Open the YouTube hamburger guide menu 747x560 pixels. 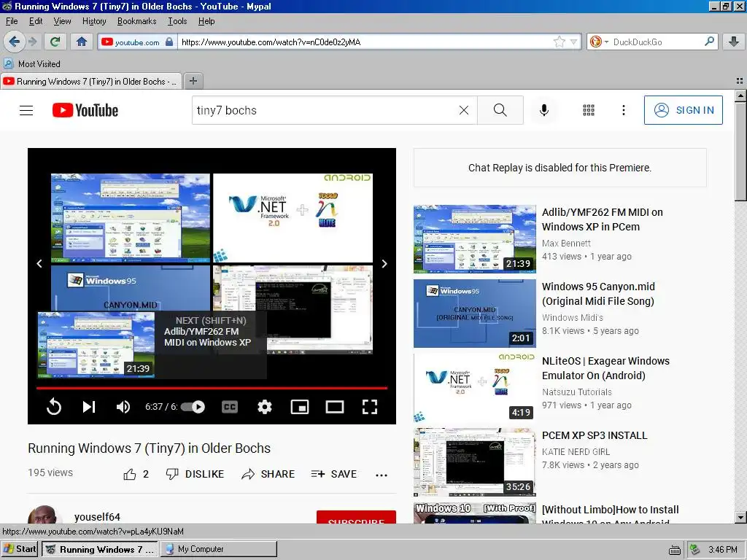click(x=26, y=111)
